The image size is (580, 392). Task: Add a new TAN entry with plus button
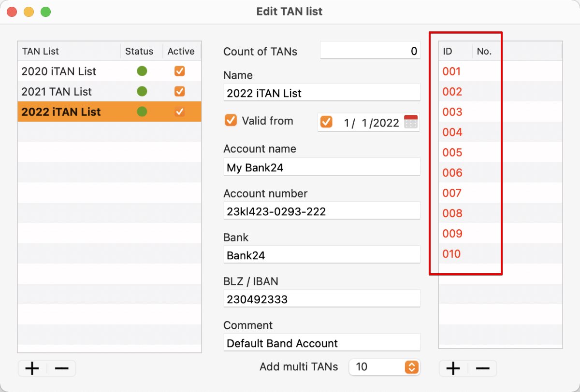[453, 369]
